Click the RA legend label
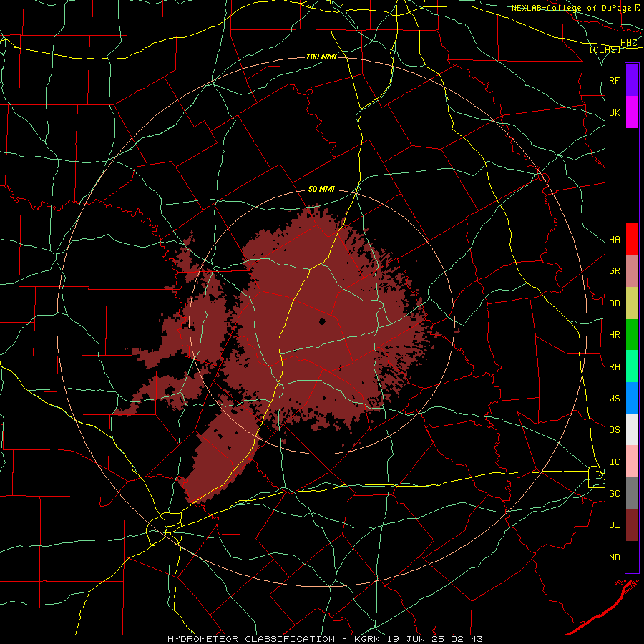 click(614, 367)
